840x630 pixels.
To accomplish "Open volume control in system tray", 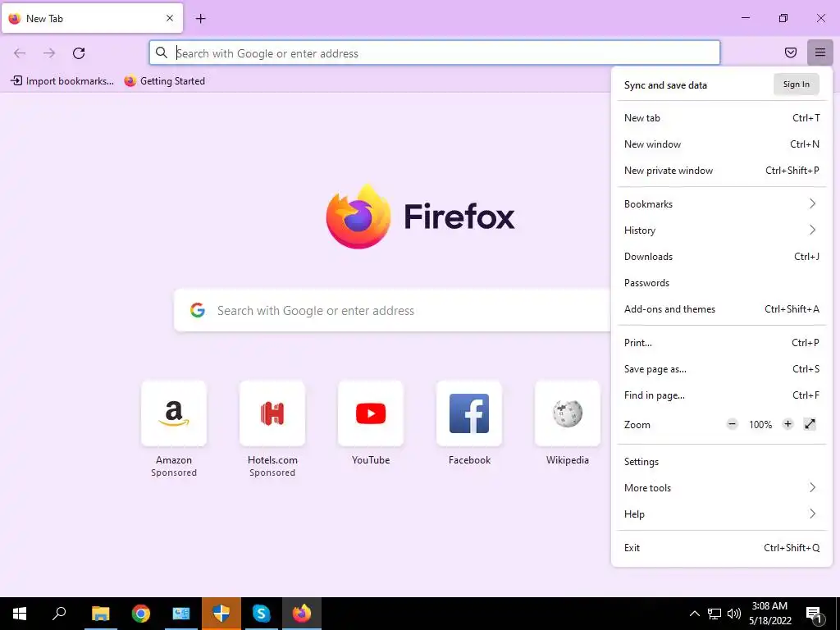I will (x=734, y=614).
